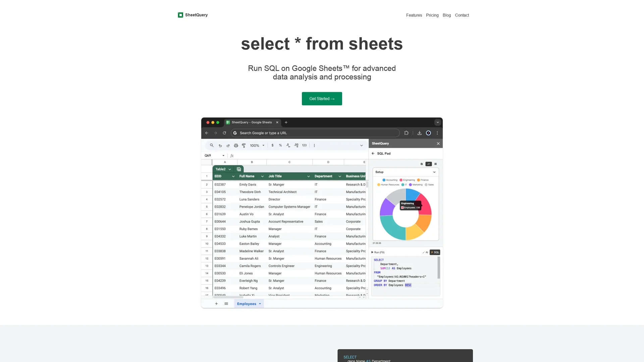Click the table view icon next to Table2
The width and height of the screenshot is (644, 362).
[239, 169]
